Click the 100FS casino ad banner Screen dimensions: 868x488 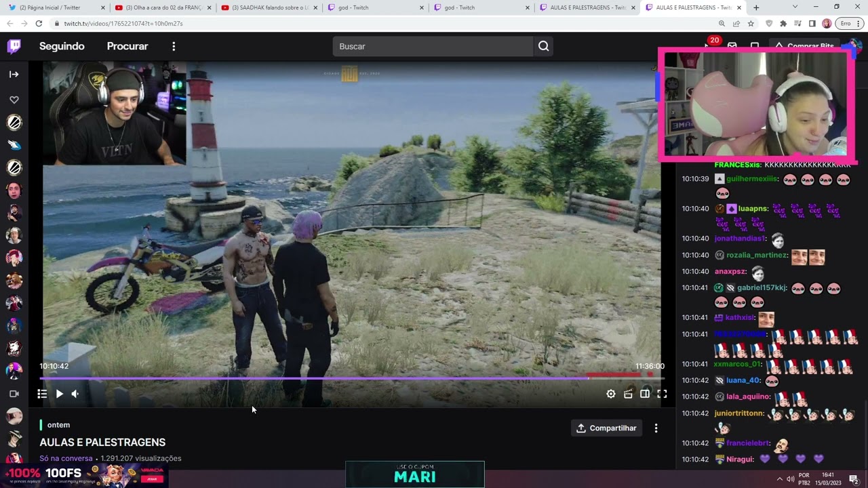[x=84, y=474]
